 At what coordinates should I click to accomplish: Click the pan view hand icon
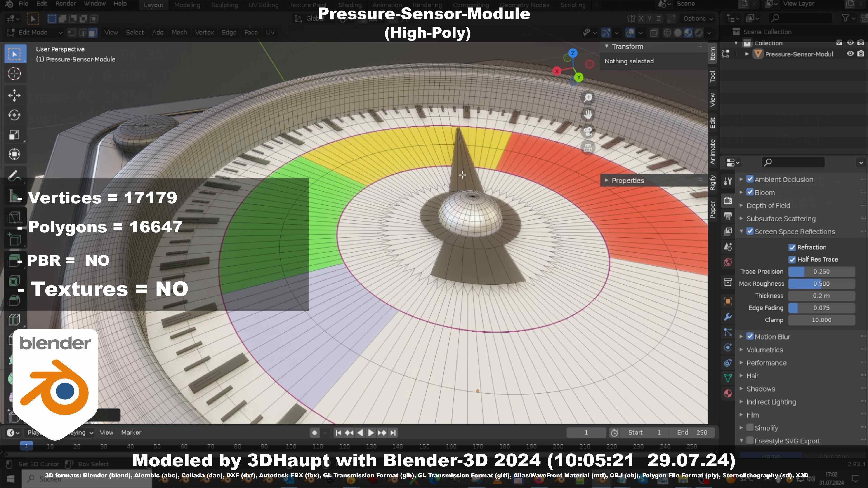[x=588, y=115]
